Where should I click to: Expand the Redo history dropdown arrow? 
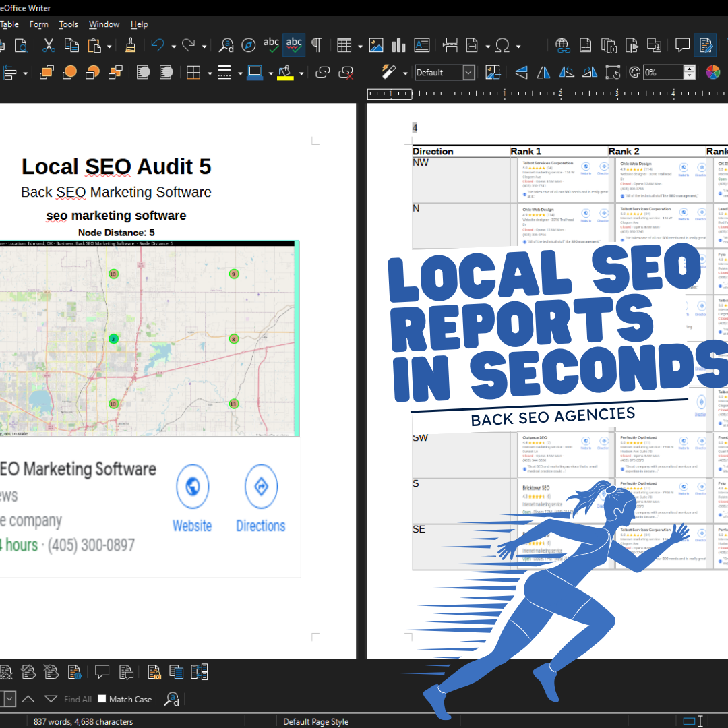point(204,46)
